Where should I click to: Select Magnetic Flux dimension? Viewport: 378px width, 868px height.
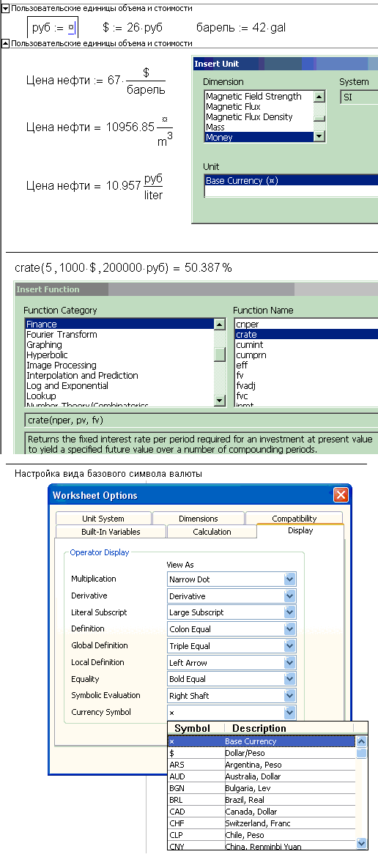point(258,106)
